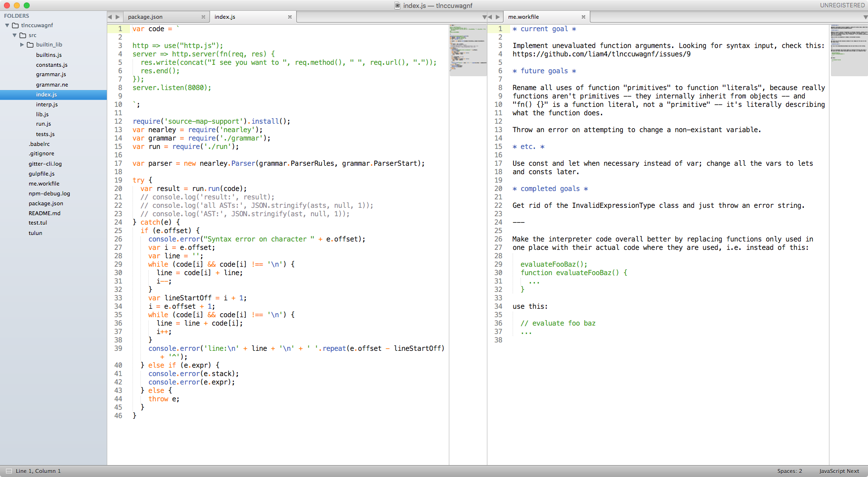
Task: Expand the builtin_lib folder
Action: tap(22, 45)
